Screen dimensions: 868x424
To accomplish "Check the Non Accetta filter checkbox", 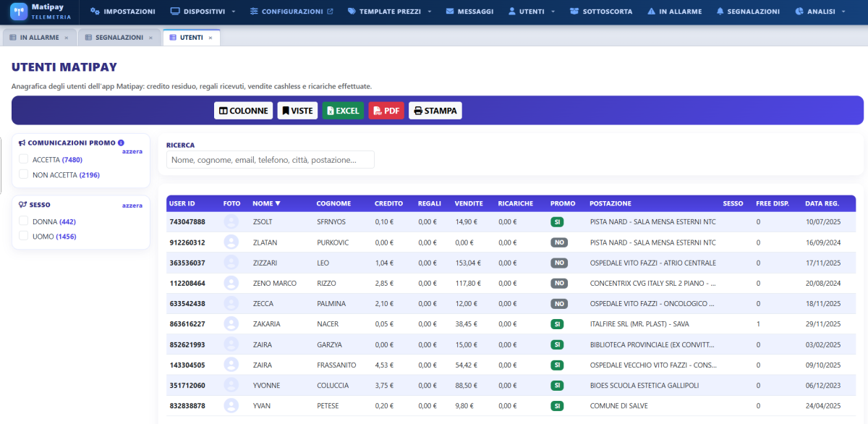I will pos(23,174).
